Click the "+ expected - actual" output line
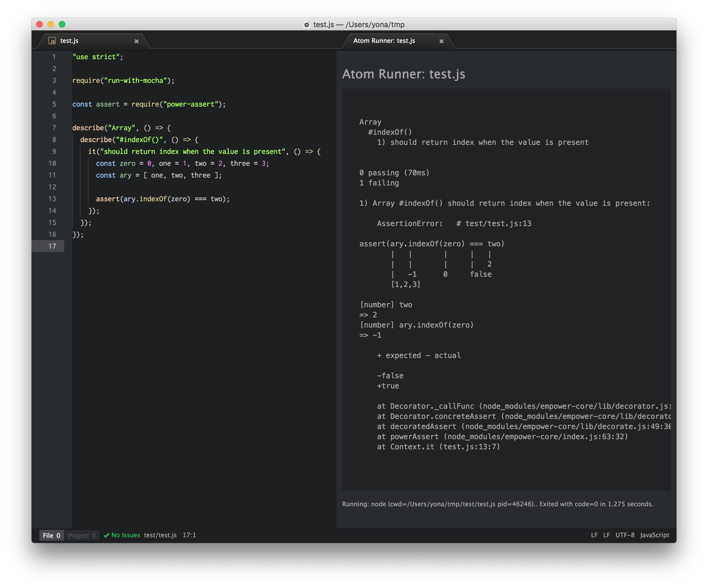The width and height of the screenshot is (708, 588). click(x=418, y=355)
